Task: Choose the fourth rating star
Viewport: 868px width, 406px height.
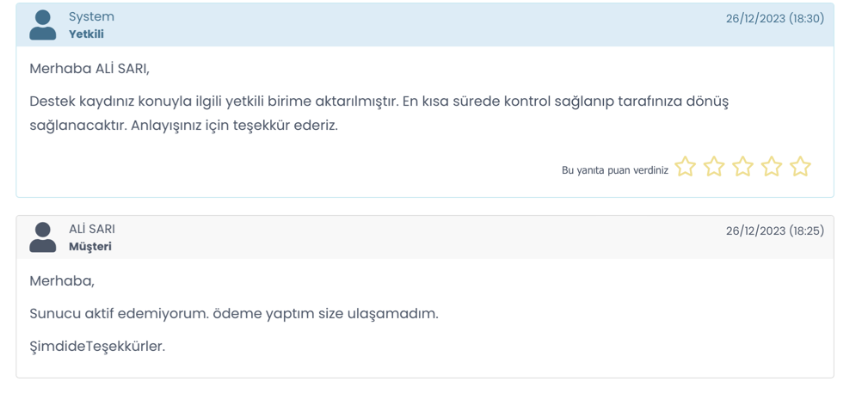Action: (x=772, y=166)
